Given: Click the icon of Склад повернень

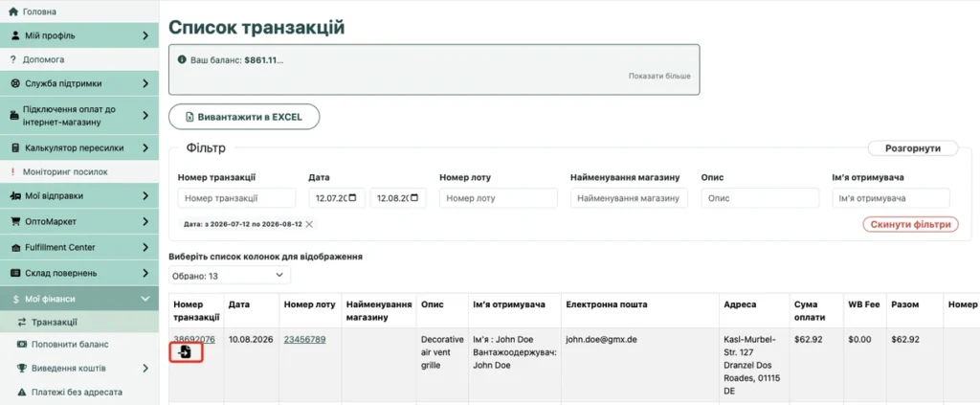Looking at the screenshot, I should pyautogui.click(x=15, y=273).
